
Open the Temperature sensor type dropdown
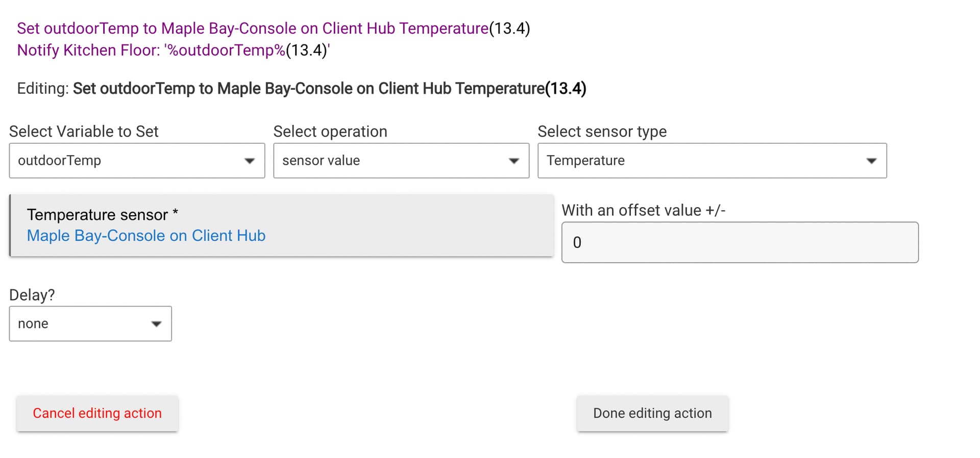point(712,161)
